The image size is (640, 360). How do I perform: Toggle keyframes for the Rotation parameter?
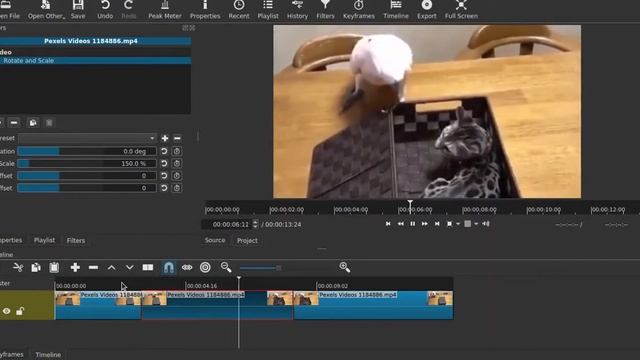click(177, 151)
